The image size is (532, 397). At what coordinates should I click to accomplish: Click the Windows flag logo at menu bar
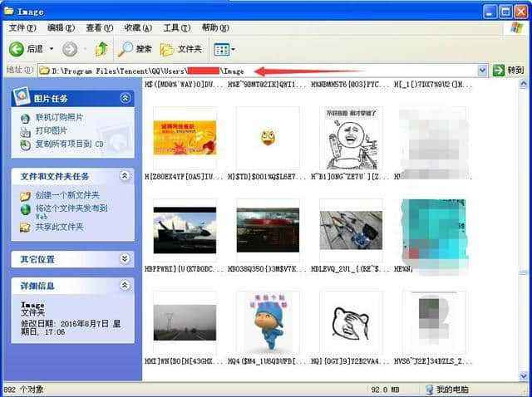[517, 28]
